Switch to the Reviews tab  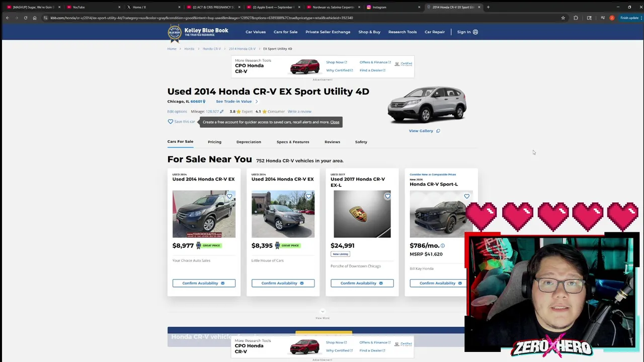click(x=332, y=142)
